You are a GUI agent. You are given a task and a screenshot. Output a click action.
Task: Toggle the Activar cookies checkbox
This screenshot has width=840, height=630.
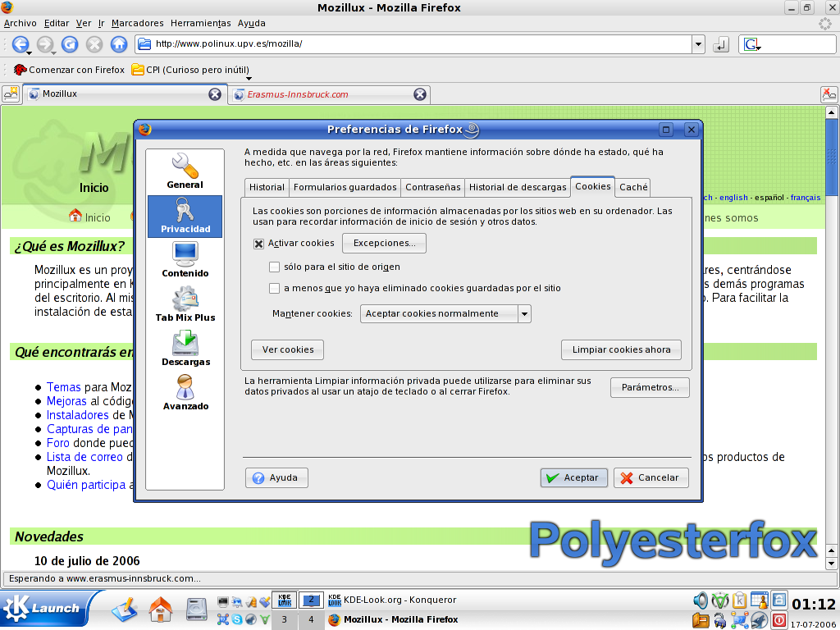click(x=258, y=244)
